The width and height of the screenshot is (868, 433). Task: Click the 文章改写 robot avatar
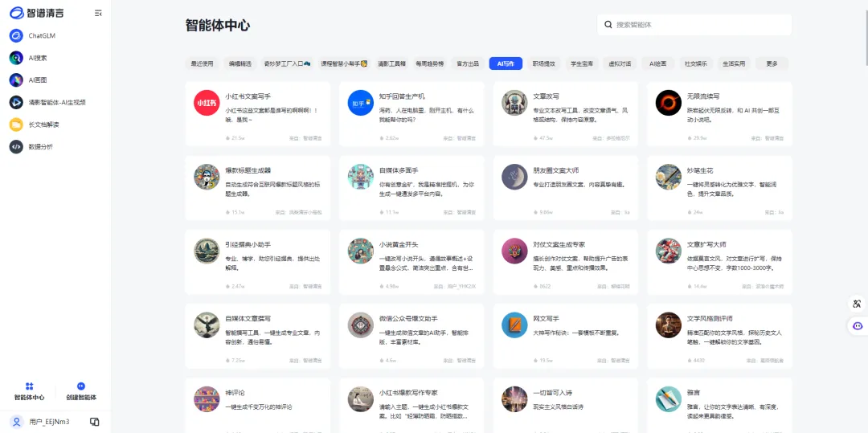pos(514,103)
